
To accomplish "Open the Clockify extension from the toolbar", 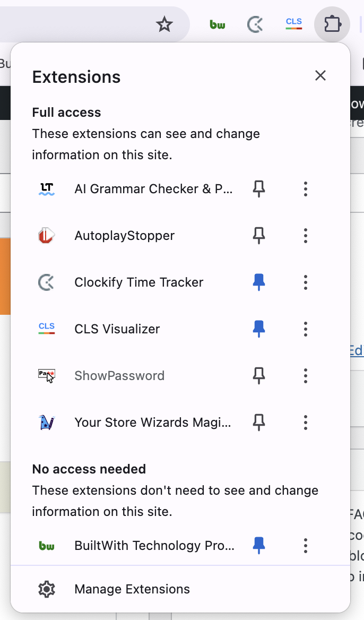I will 255,24.
